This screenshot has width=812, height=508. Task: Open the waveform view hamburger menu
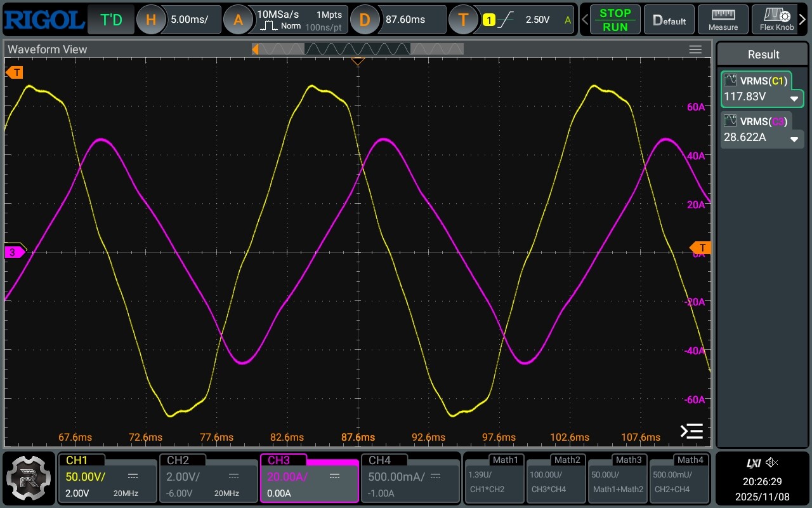pos(695,50)
